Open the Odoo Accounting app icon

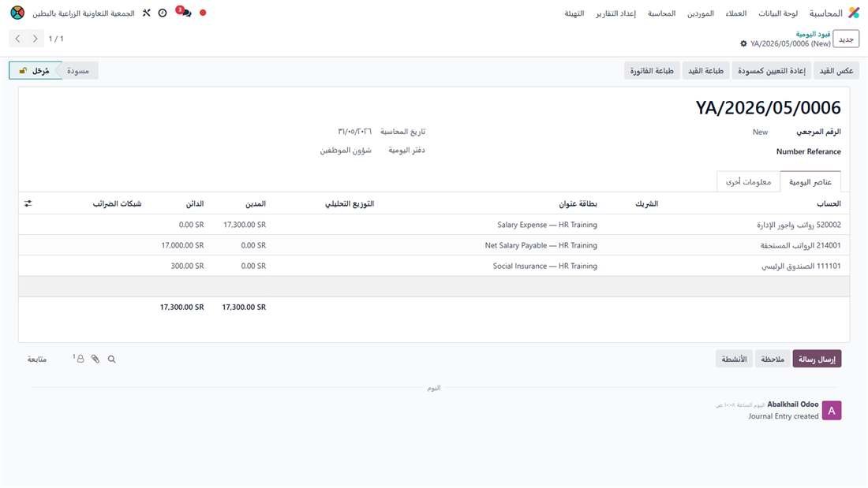point(854,13)
